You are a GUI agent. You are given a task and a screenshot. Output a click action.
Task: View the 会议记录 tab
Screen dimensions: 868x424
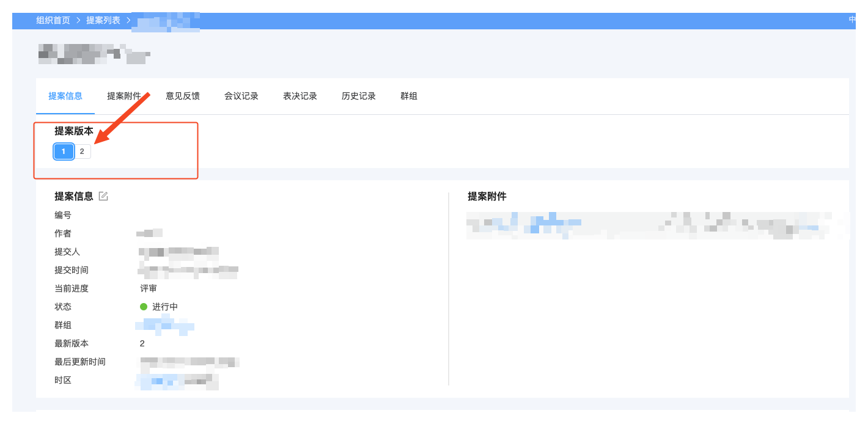point(241,96)
